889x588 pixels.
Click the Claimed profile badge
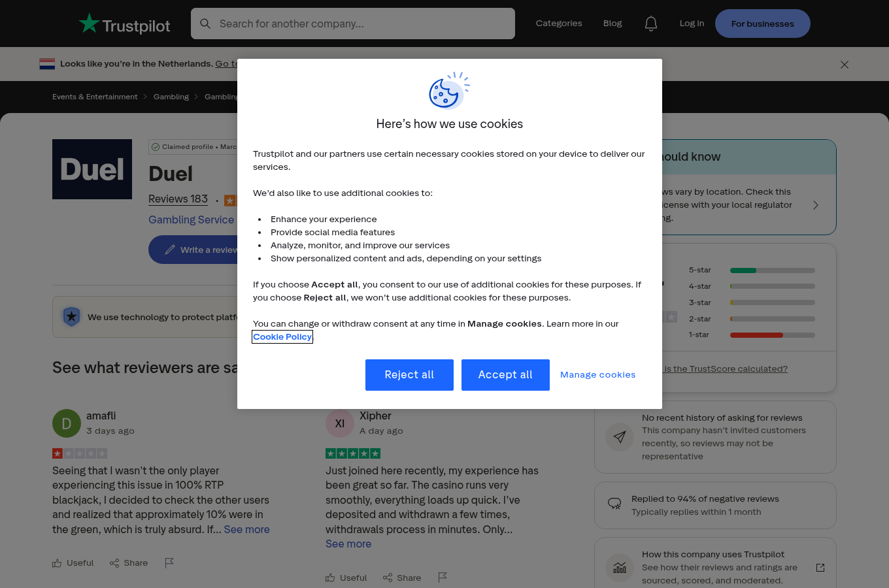193,147
